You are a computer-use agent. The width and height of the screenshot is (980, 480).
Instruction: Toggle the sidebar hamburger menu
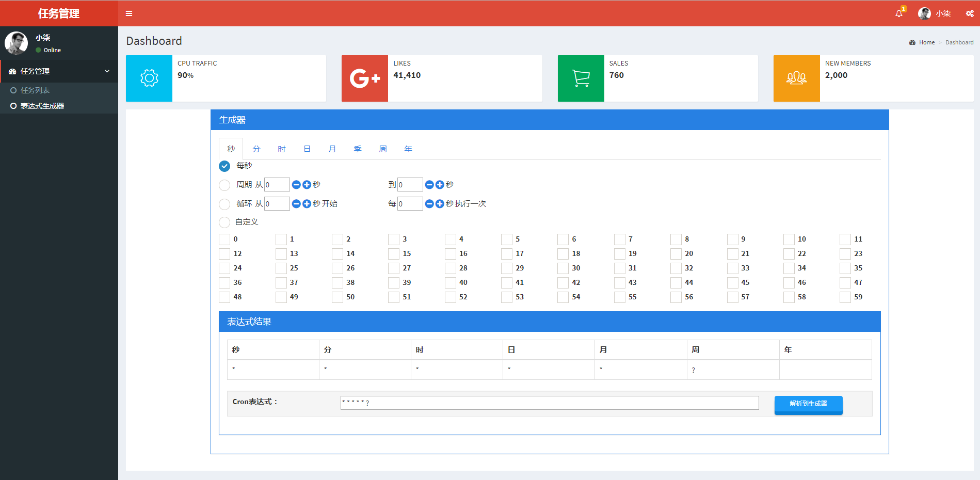coord(129,13)
